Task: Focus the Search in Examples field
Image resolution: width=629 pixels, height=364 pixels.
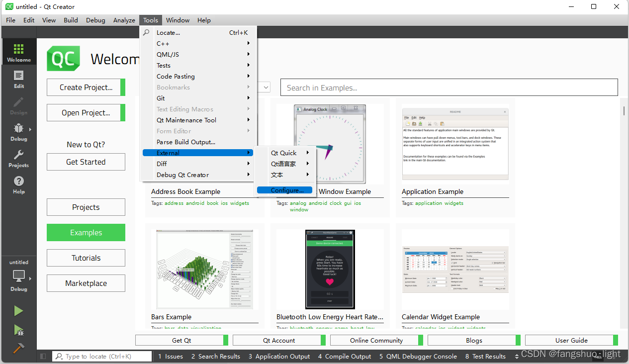Action: click(449, 88)
